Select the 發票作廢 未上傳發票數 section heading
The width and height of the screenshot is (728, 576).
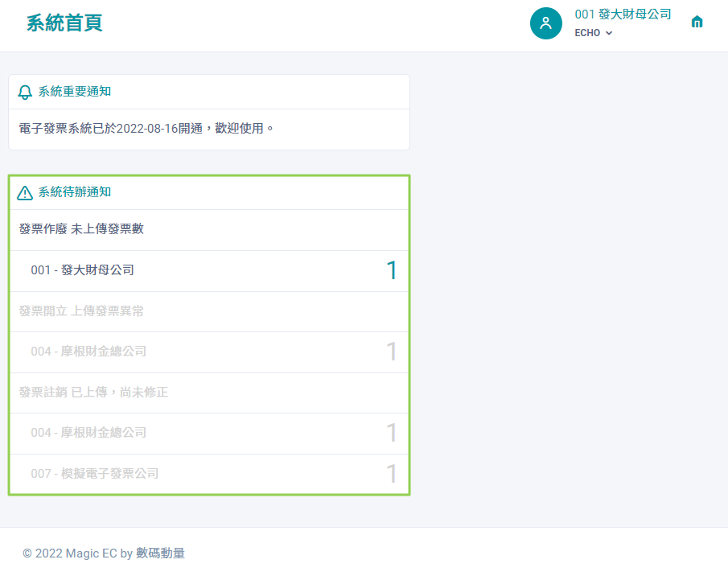[81, 228]
